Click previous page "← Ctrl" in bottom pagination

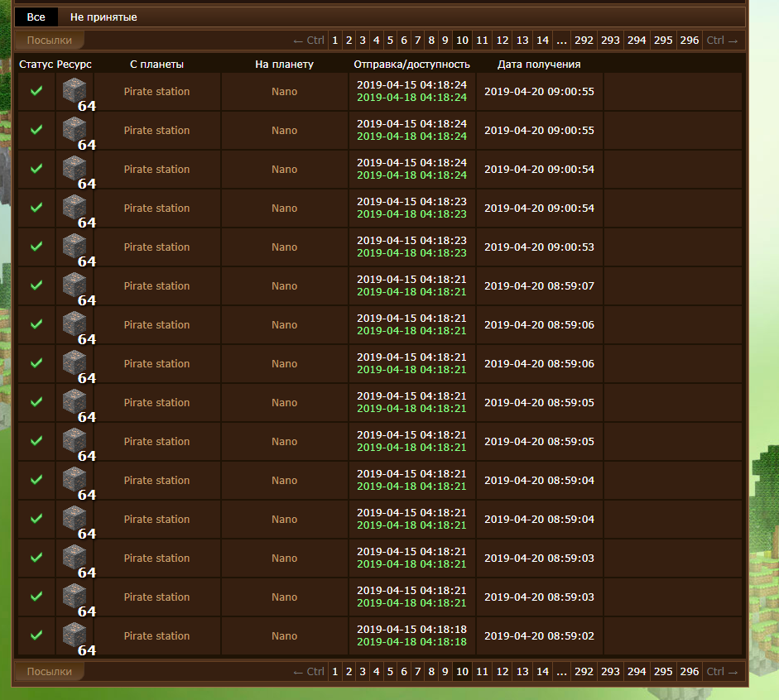click(x=309, y=672)
